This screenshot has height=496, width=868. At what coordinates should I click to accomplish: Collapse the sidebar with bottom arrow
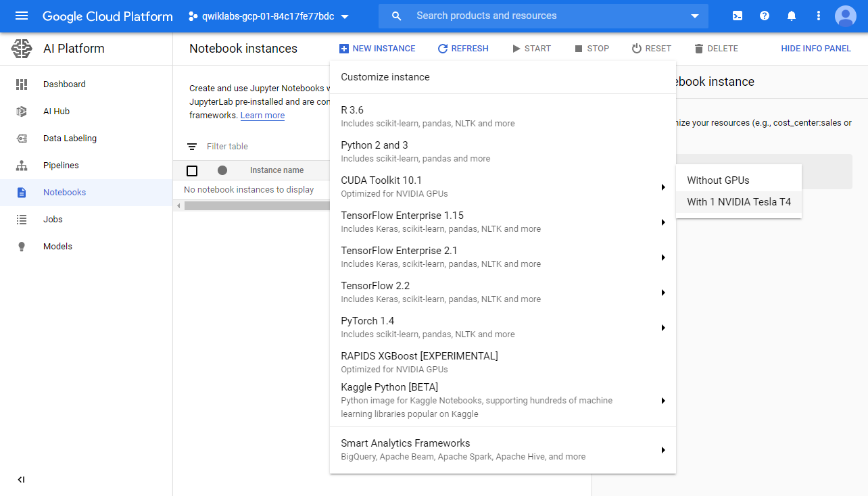coord(21,480)
